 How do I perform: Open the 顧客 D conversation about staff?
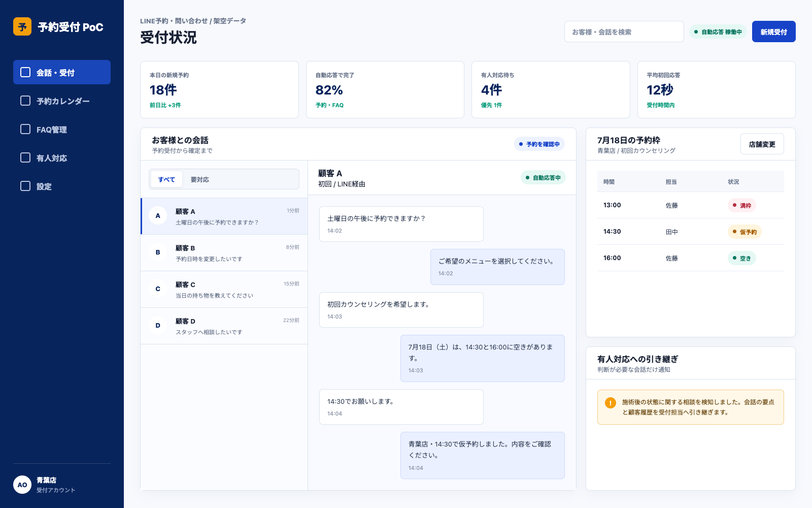click(224, 326)
